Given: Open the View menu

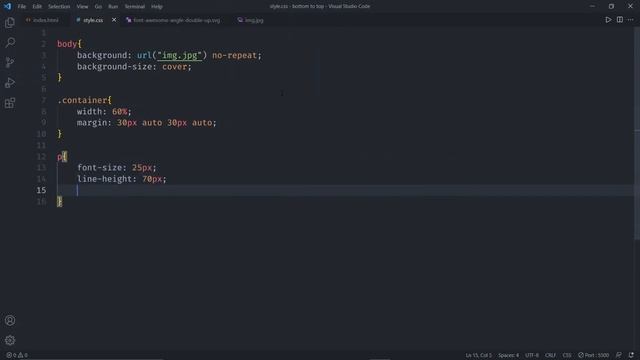Looking at the screenshot, I should click(x=82, y=7).
